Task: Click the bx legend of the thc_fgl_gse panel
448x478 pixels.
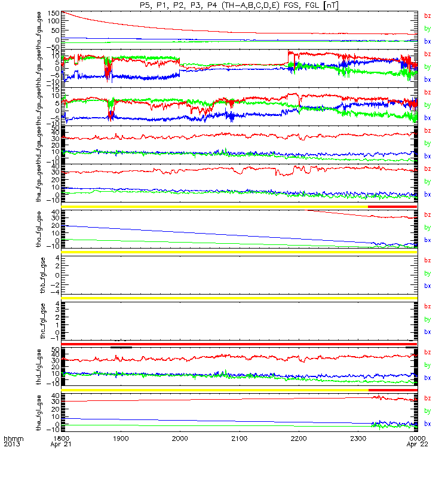Action: 428,332
